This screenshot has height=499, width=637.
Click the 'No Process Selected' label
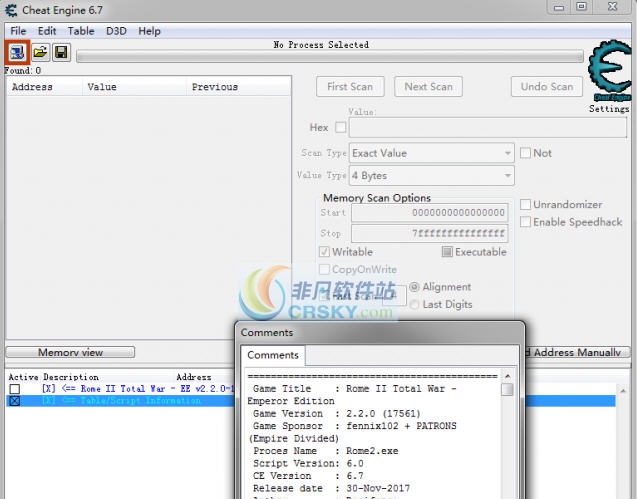coord(321,45)
